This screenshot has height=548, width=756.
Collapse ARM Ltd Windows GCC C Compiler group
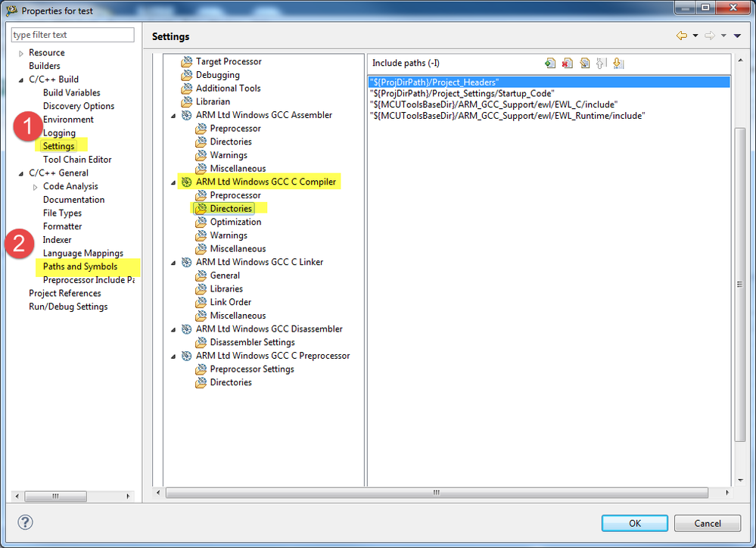(173, 183)
